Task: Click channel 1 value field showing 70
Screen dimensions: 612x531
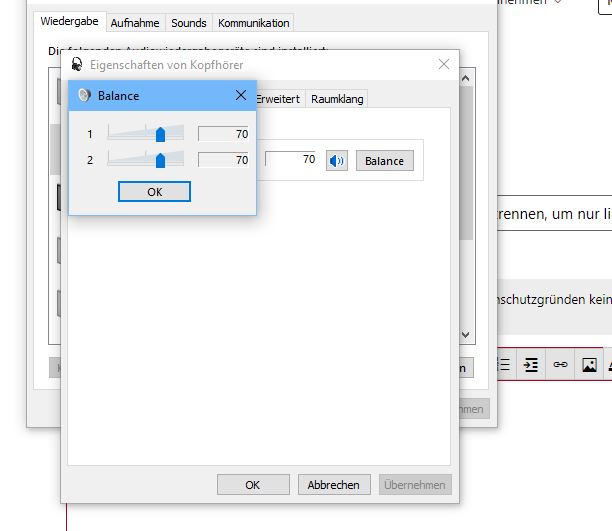Action: point(223,134)
